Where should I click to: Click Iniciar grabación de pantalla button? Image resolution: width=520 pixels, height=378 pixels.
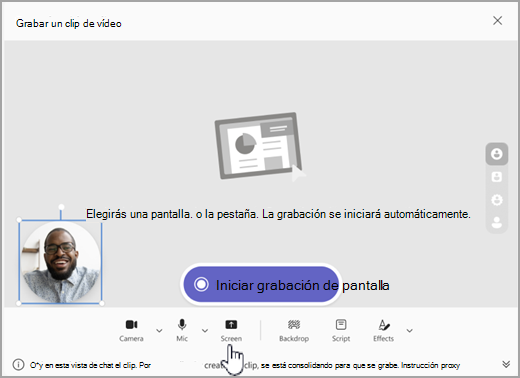(x=261, y=285)
